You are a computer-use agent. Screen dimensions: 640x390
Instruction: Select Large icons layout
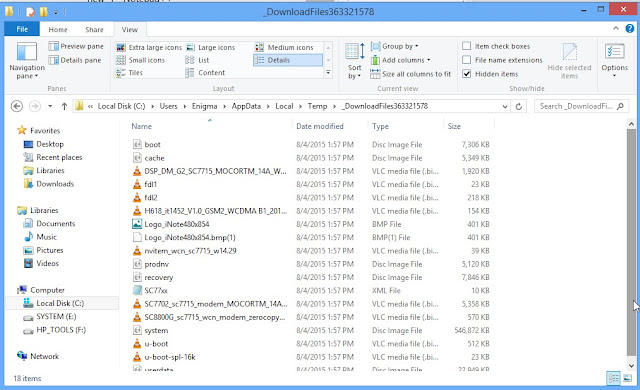point(211,47)
